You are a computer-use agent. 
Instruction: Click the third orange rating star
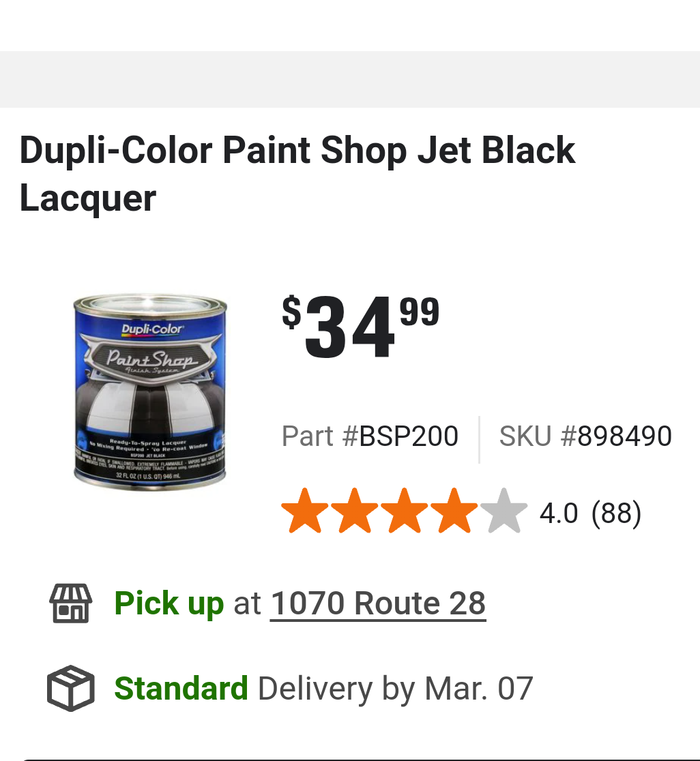[x=405, y=511]
